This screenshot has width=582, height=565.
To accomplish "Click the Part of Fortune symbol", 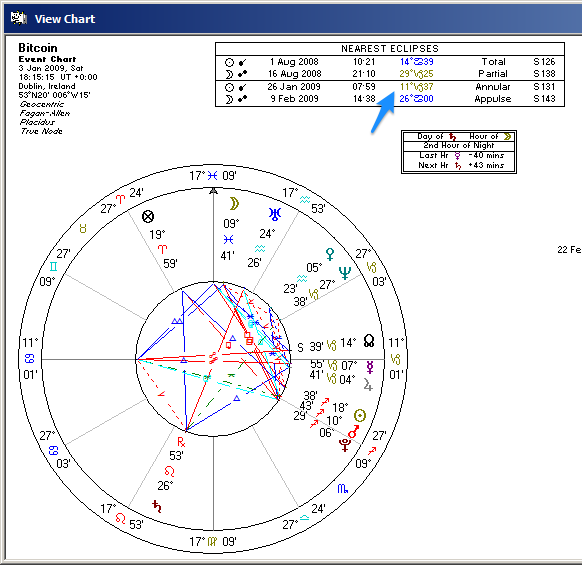I will click(x=148, y=216).
